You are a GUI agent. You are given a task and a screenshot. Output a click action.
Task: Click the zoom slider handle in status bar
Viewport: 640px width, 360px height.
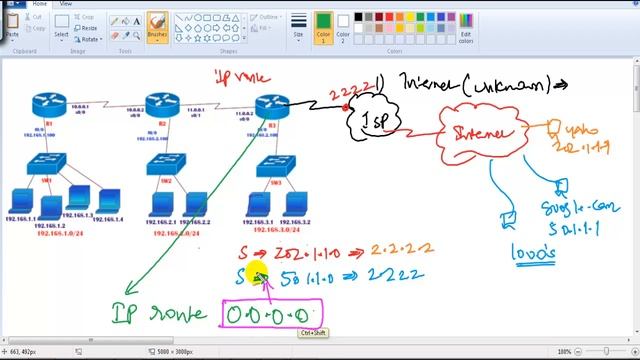[x=607, y=351]
